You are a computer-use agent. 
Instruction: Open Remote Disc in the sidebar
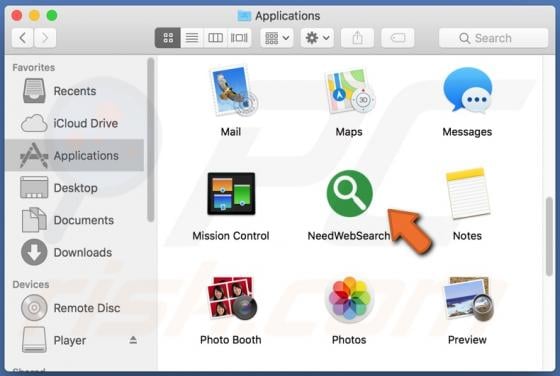(x=74, y=308)
